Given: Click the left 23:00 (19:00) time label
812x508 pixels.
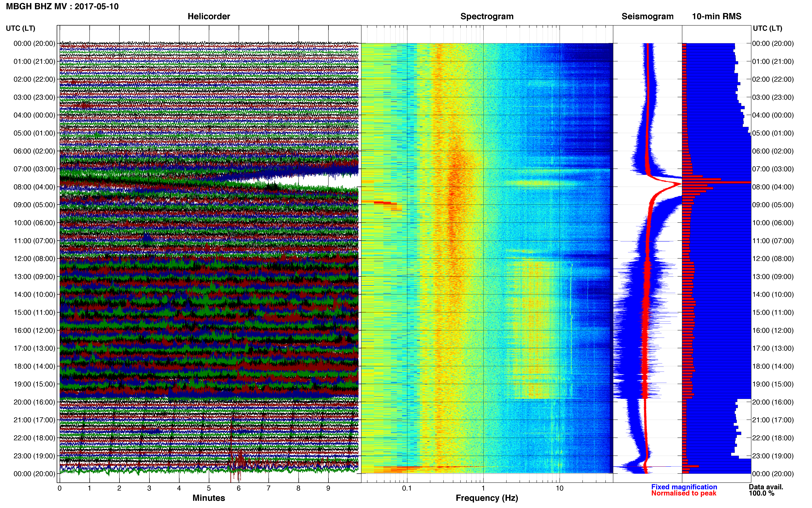Looking at the screenshot, I should click(x=34, y=456).
